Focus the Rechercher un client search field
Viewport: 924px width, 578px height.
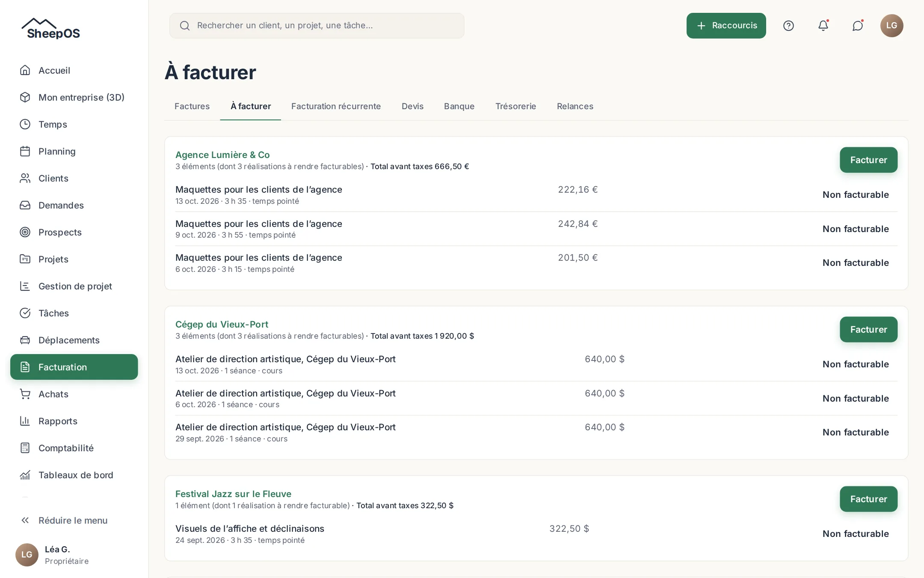point(317,26)
